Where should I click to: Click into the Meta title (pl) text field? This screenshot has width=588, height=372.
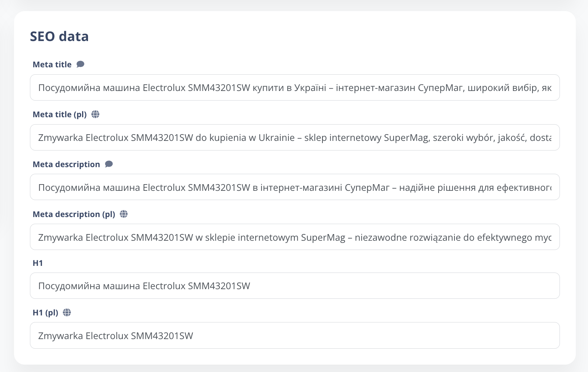pyautogui.click(x=294, y=138)
